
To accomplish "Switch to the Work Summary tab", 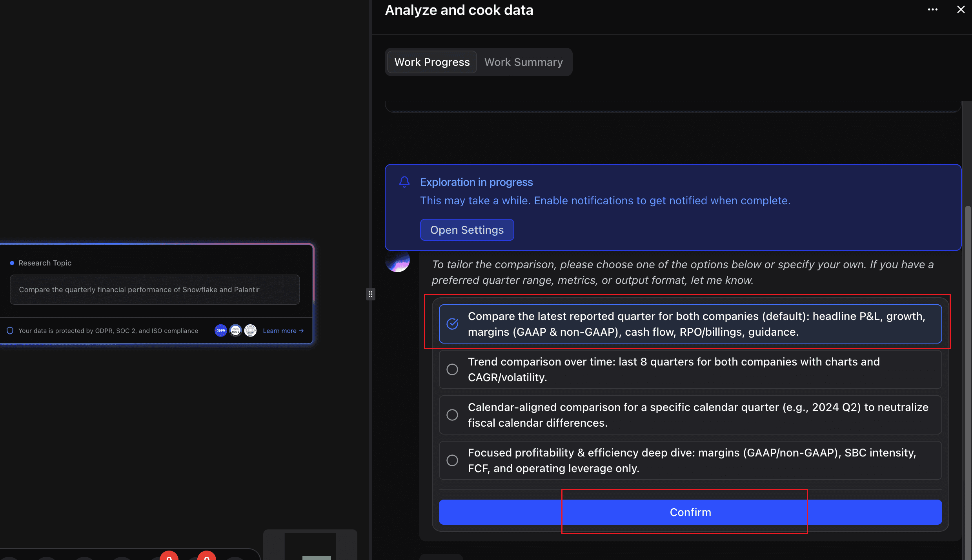I will pyautogui.click(x=523, y=62).
